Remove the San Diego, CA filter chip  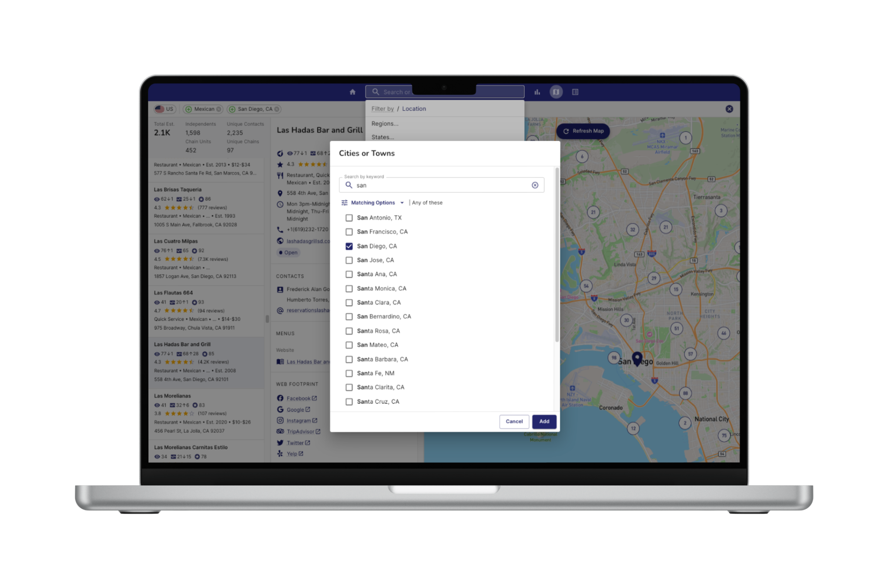[277, 109]
